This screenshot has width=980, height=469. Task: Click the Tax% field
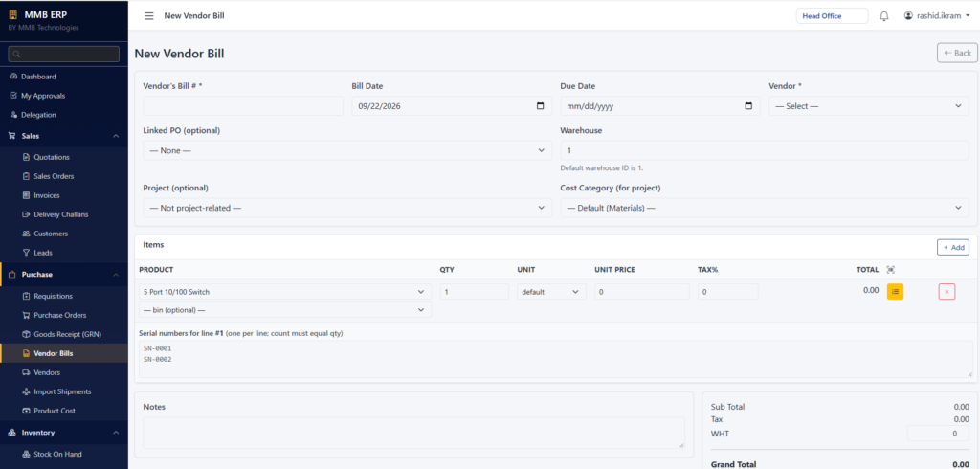tap(728, 291)
